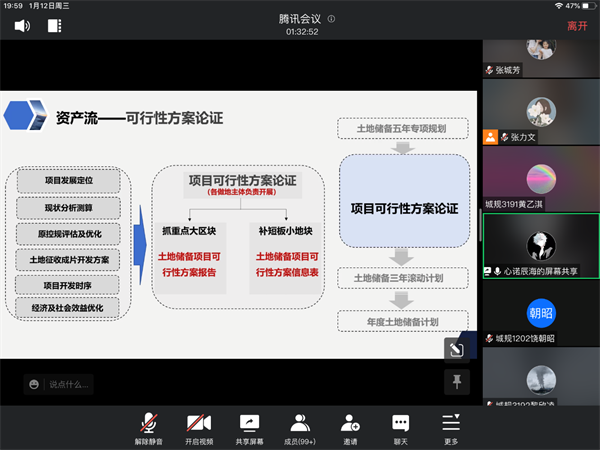
Task: Open the 成员(99+) participants list
Action: coord(300,427)
